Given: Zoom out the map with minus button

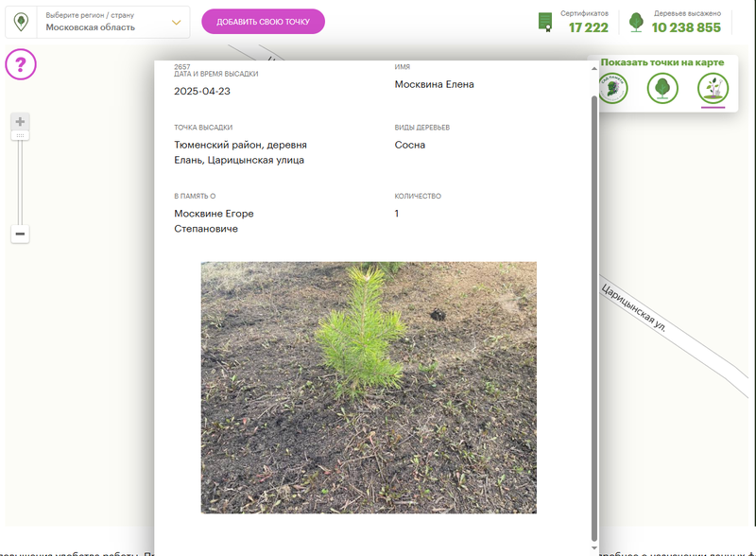Looking at the screenshot, I should click(x=20, y=234).
